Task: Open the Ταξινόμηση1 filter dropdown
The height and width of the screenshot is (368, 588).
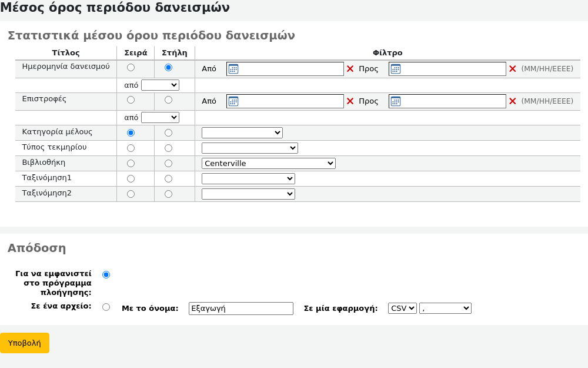Action: [248, 179]
